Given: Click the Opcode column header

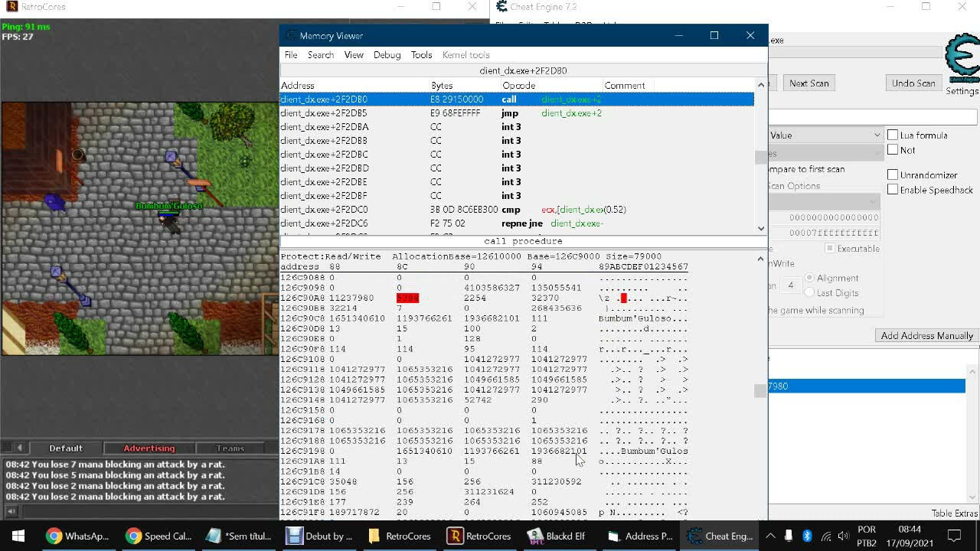Looking at the screenshot, I should point(551,86).
